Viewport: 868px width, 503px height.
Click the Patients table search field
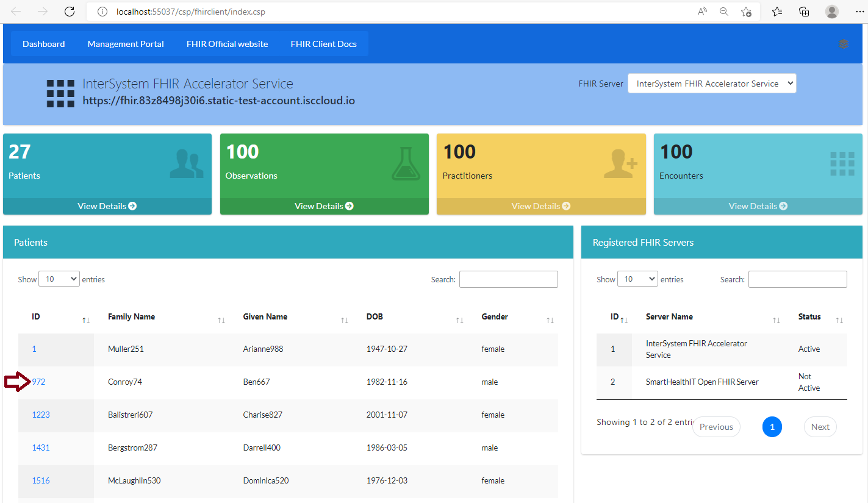tap(509, 279)
